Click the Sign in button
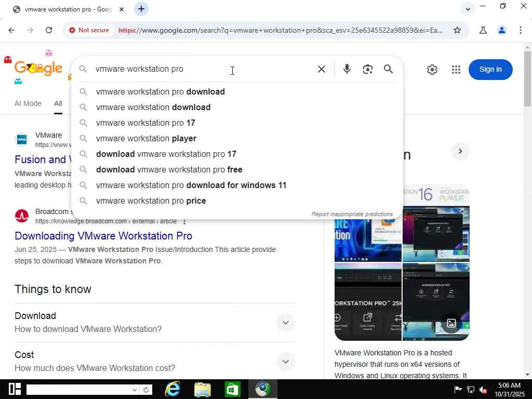The height and width of the screenshot is (399, 532). pos(490,70)
